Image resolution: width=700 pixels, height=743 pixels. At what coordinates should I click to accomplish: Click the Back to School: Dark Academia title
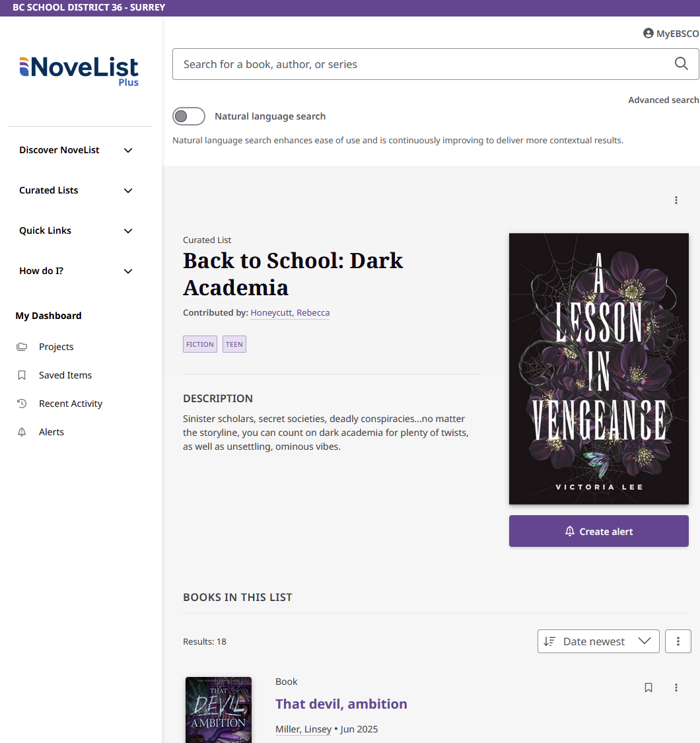pyautogui.click(x=293, y=274)
